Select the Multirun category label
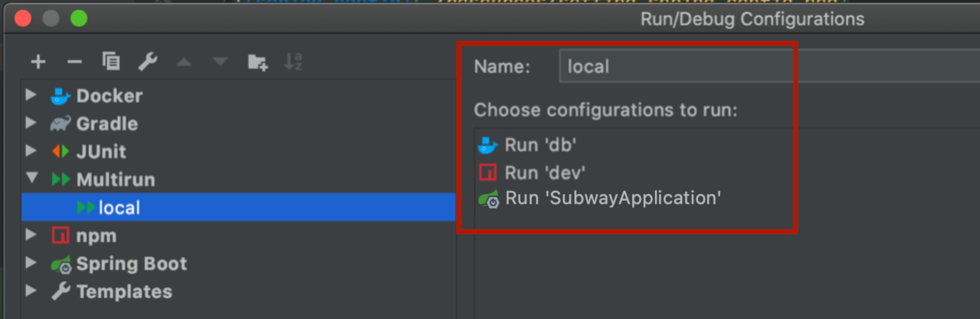Screen dimensions: 980x319 coord(116,180)
